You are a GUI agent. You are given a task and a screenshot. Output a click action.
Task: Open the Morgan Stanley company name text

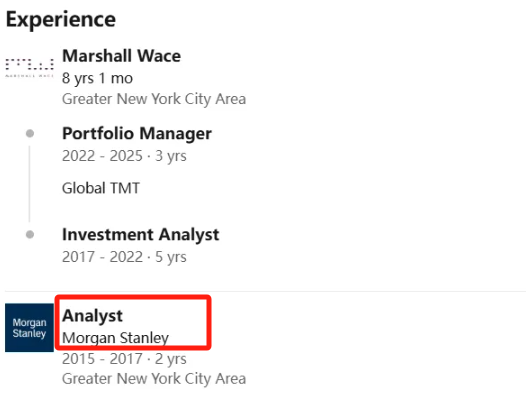click(115, 338)
